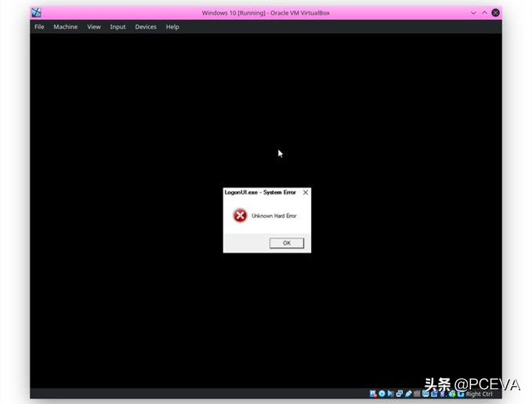Click the audio status icon
The image size is (532, 404).
tap(391, 393)
